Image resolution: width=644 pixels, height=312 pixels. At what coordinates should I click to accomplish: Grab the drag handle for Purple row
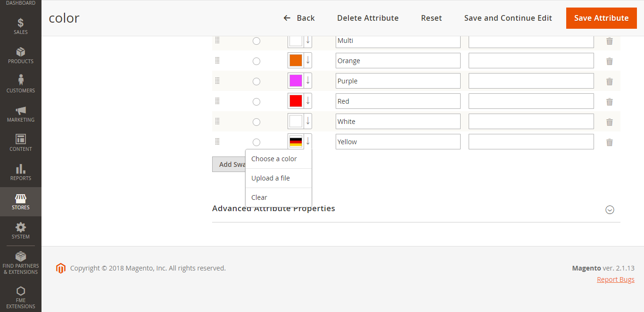point(217,81)
